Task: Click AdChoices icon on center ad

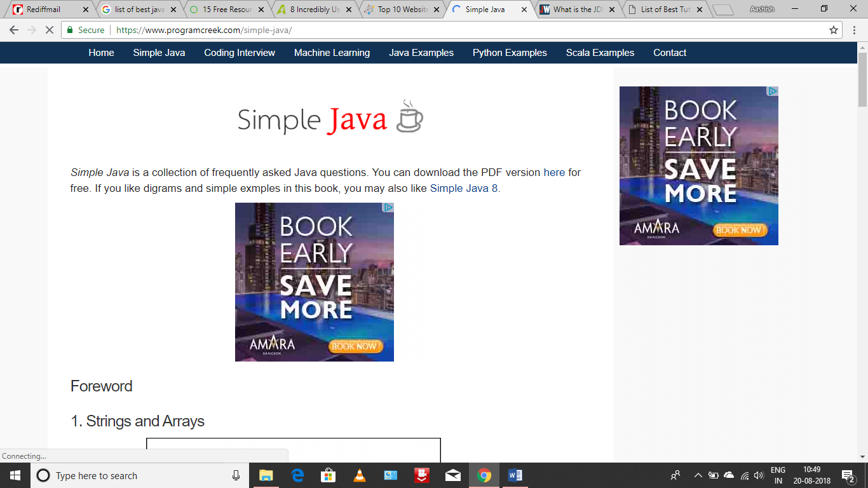Action: click(x=388, y=207)
